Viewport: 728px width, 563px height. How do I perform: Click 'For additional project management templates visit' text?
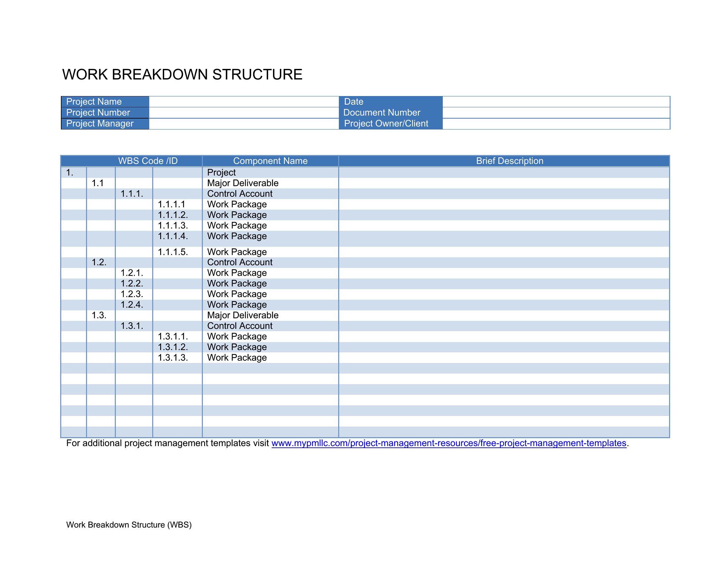(x=168, y=443)
